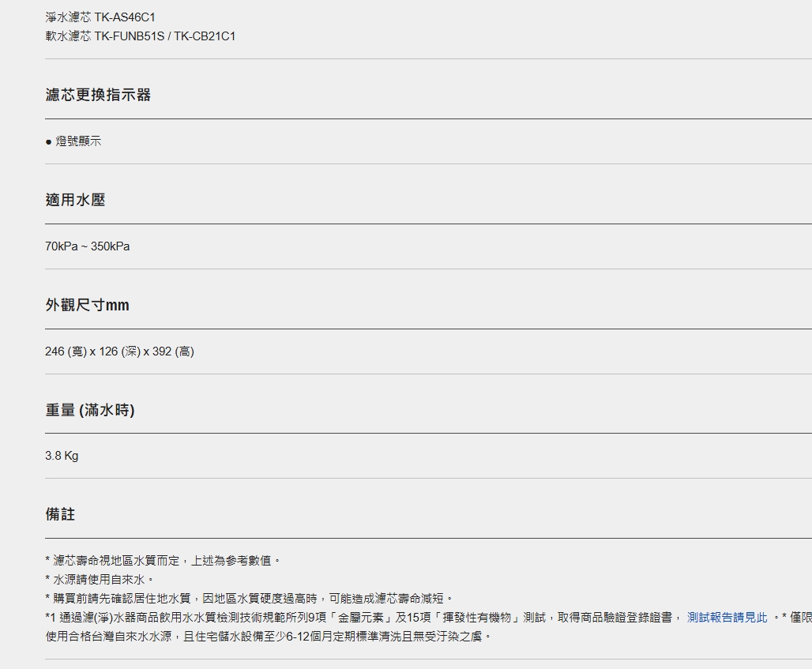Click the 適用水壓 section heading

tap(75, 200)
